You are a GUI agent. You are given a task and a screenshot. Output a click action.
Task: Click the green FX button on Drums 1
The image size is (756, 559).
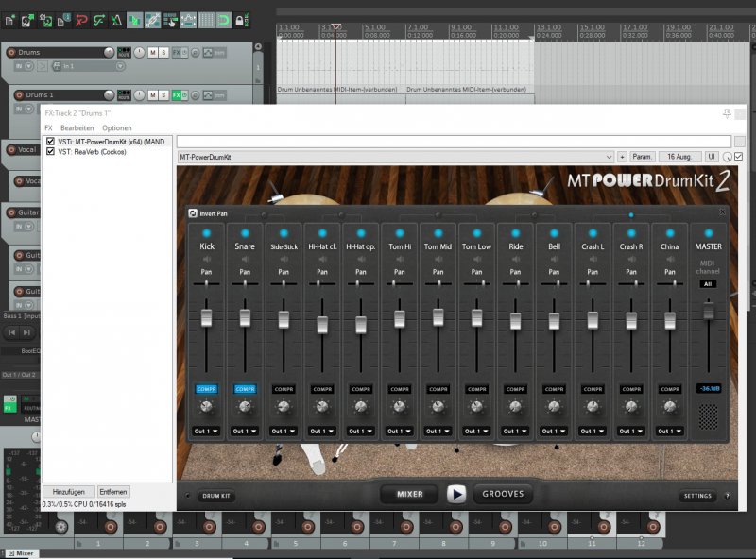click(177, 95)
